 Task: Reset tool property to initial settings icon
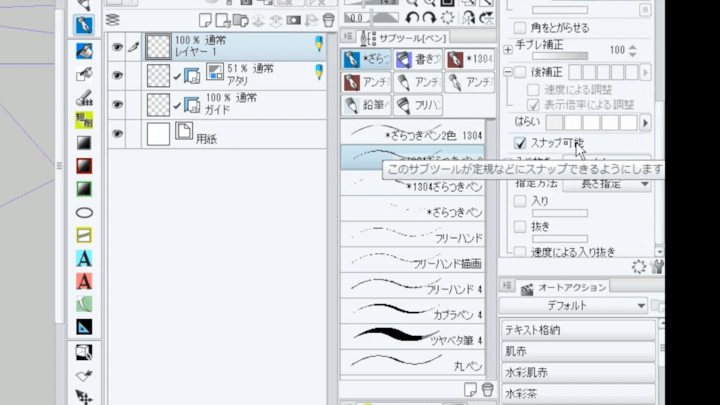click(639, 266)
